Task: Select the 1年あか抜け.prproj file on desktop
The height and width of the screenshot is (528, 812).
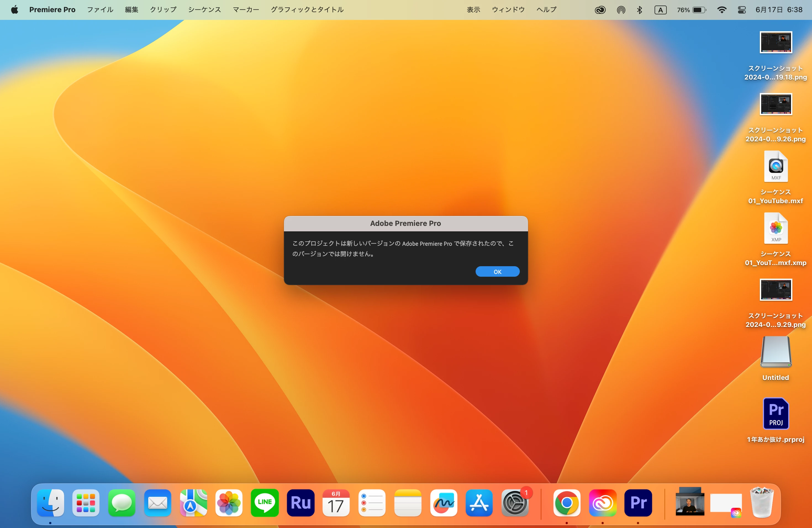Action: pos(776,413)
